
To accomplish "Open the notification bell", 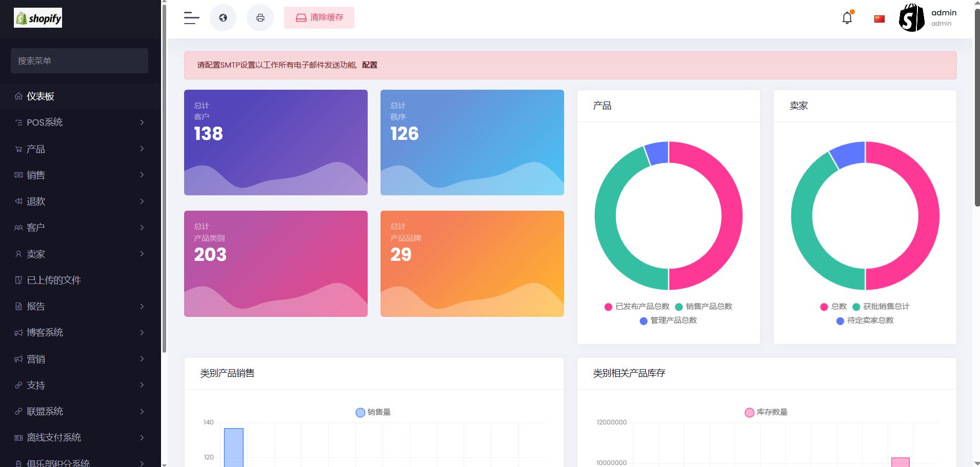I will (x=847, y=18).
